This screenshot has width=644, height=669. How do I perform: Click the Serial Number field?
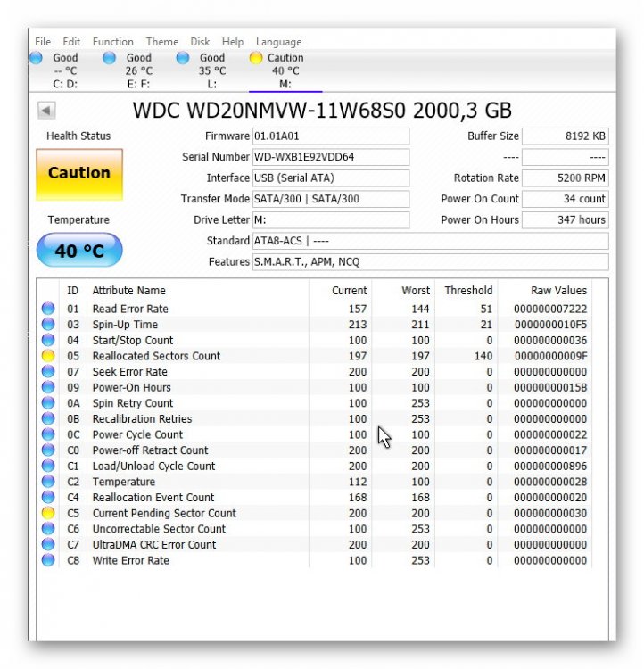coord(331,157)
